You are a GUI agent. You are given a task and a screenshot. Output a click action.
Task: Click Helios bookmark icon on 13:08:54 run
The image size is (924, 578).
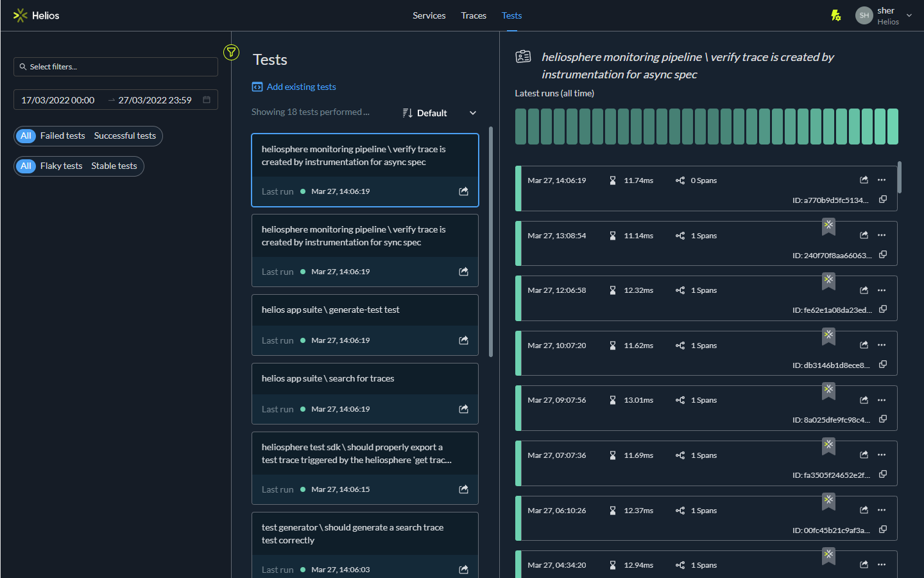[x=829, y=225]
